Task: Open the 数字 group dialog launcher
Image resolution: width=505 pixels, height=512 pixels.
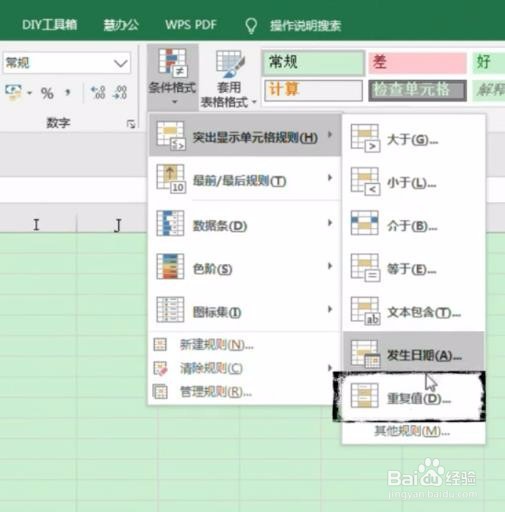Action: (x=131, y=124)
